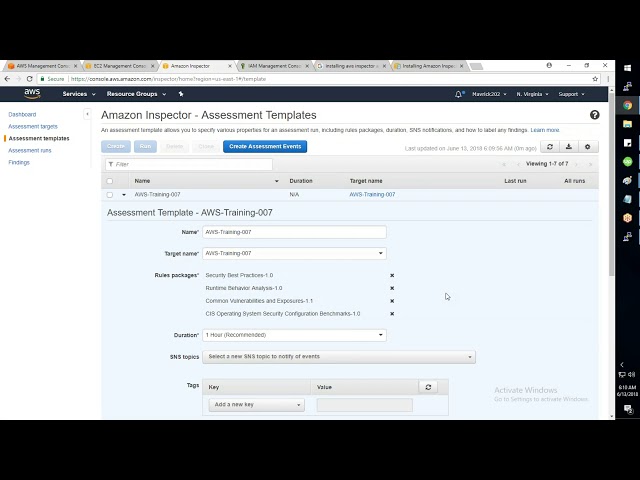Image resolution: width=640 pixels, height=480 pixels.
Task: Click the Create button
Action: pos(116,147)
